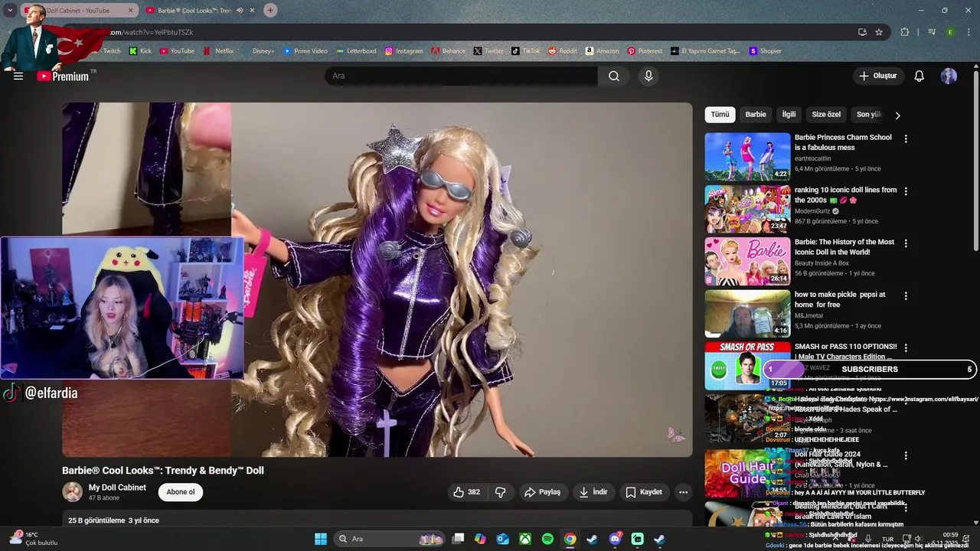Screen dimensions: 980x551
Task: Open Reddit bookmark
Action: click(562, 51)
